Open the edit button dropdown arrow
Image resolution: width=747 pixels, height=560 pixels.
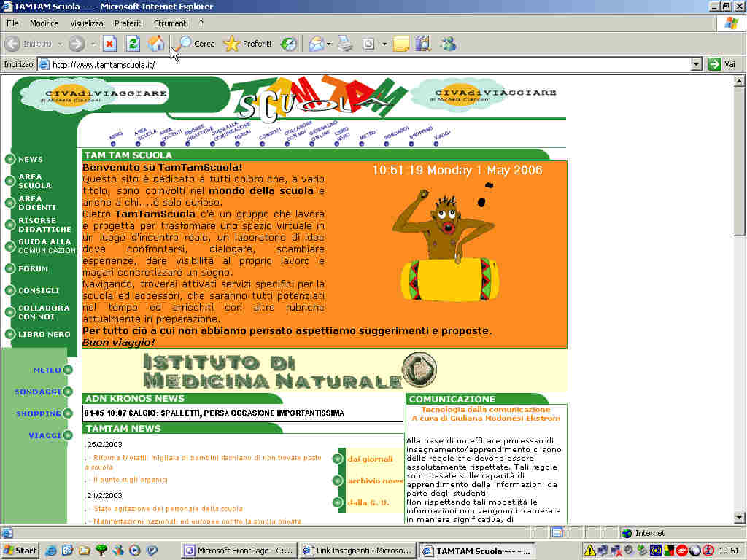[384, 44]
